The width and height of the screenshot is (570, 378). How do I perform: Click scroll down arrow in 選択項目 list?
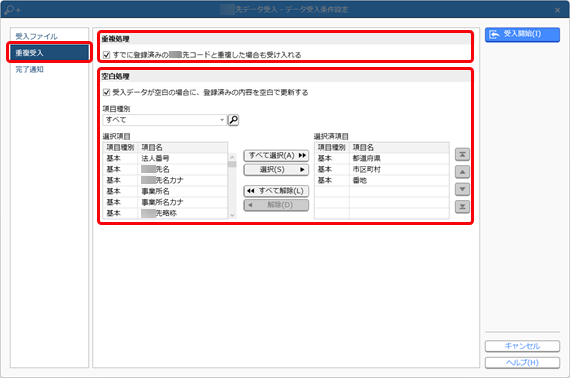coord(232,215)
